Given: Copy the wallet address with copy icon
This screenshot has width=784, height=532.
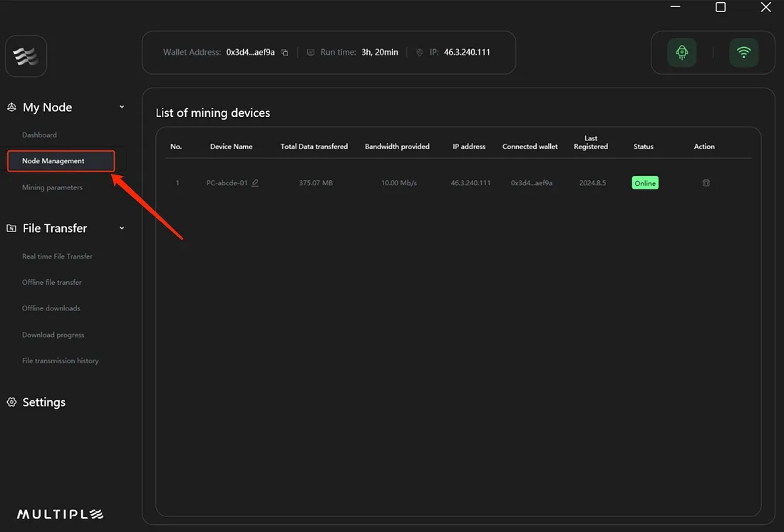Looking at the screenshot, I should 284,53.
